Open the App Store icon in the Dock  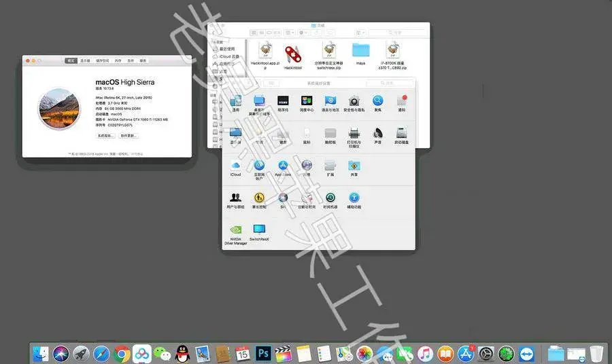(466, 354)
